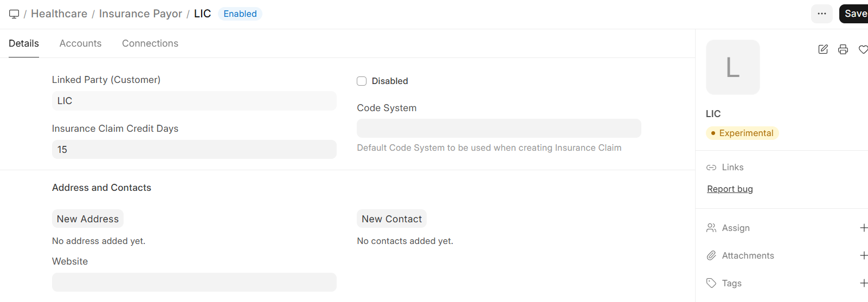Viewport: 868px width, 302px height.
Task: Click the Experimental status badge
Action: (742, 133)
